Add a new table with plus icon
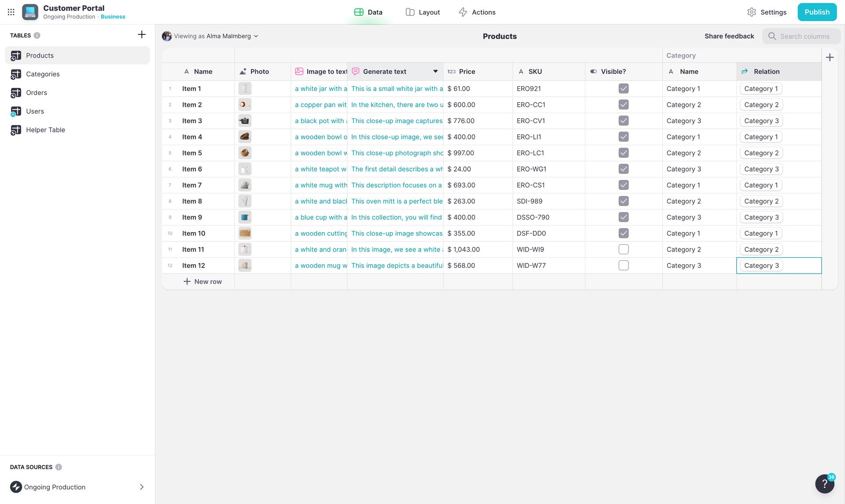 (x=142, y=35)
